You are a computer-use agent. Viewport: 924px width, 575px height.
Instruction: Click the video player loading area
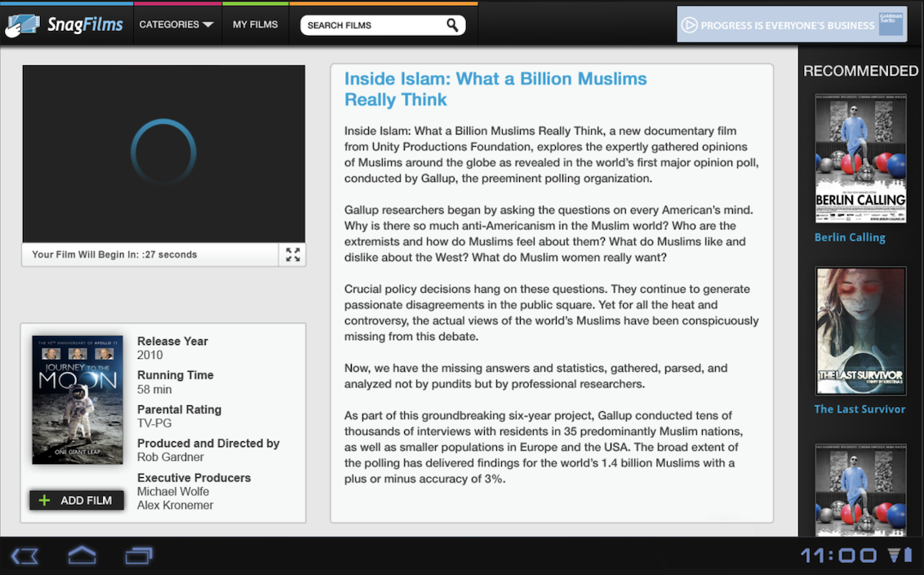coord(164,153)
